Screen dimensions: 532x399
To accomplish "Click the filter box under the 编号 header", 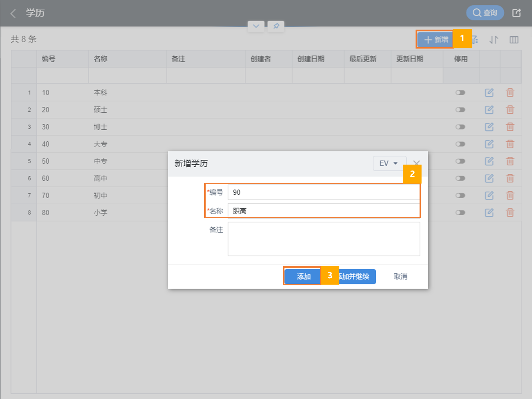I will pyautogui.click(x=63, y=75).
